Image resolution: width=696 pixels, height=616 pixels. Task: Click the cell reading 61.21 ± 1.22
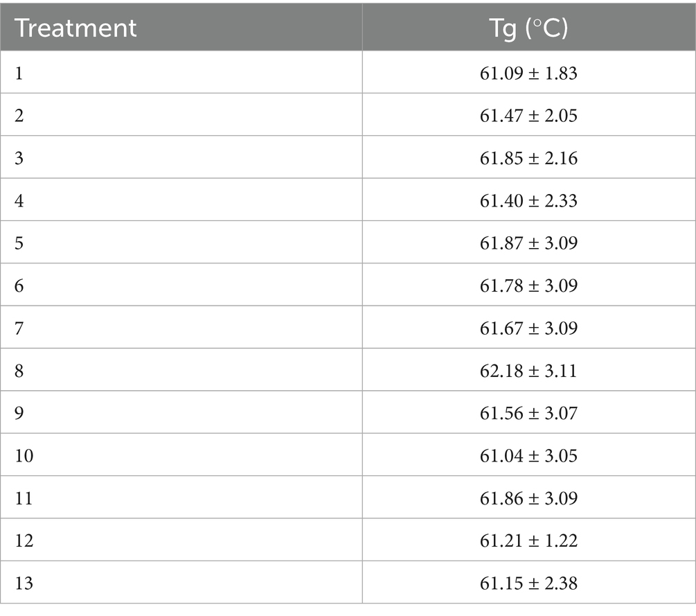tap(528, 540)
